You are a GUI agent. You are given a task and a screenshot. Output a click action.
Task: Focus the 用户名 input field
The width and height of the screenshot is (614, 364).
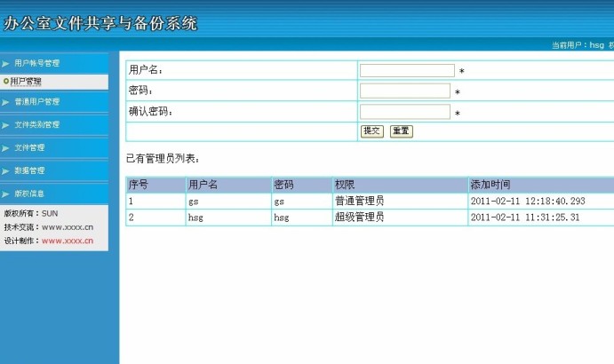coord(407,70)
